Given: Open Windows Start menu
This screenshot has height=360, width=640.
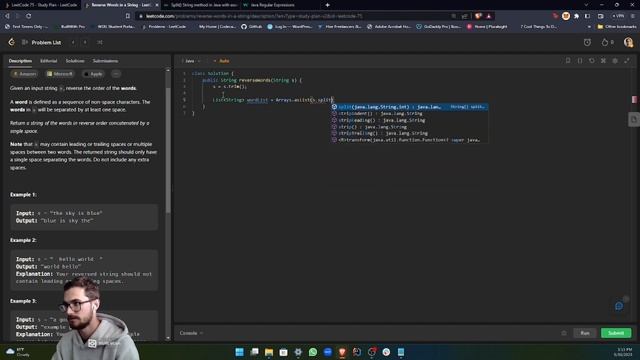Looking at the screenshot, I should [x=240, y=352].
